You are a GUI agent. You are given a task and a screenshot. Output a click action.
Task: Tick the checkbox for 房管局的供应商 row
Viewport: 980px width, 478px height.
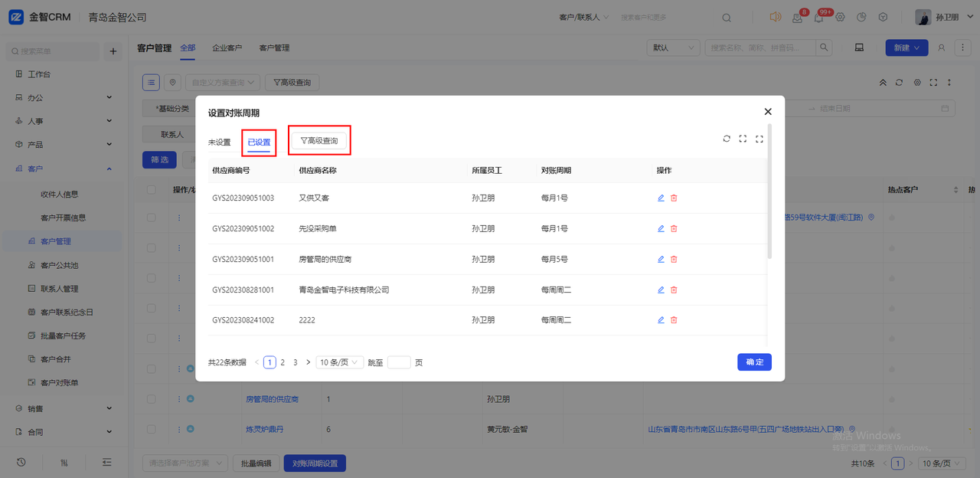point(152,400)
